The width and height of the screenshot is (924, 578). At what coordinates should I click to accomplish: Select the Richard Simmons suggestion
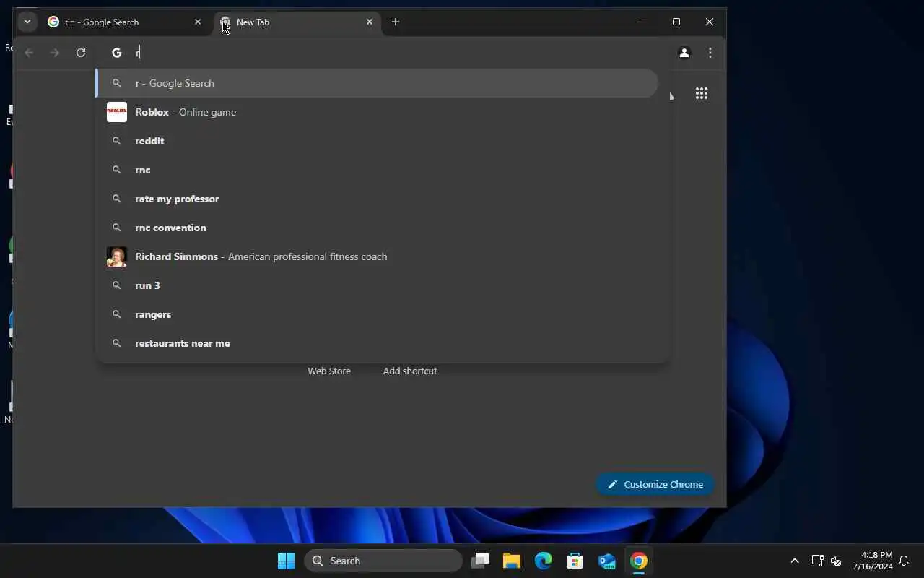(377, 256)
